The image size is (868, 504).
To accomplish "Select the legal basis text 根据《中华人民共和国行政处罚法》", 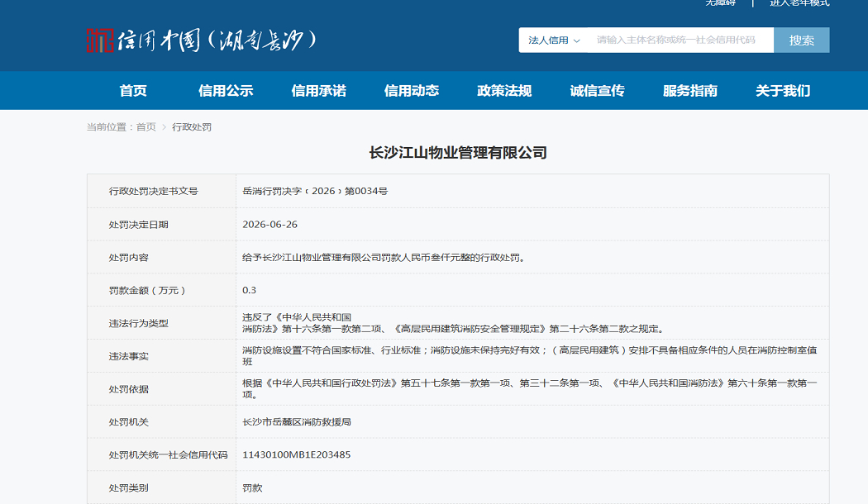I will coord(530,389).
